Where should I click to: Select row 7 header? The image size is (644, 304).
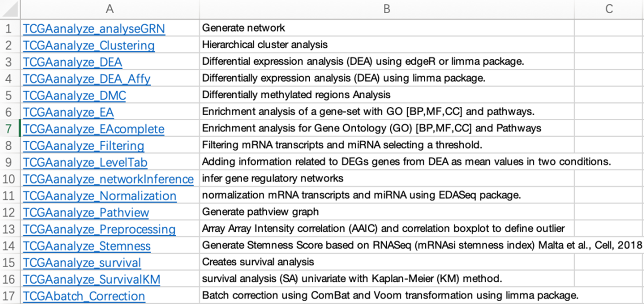pos(9,129)
